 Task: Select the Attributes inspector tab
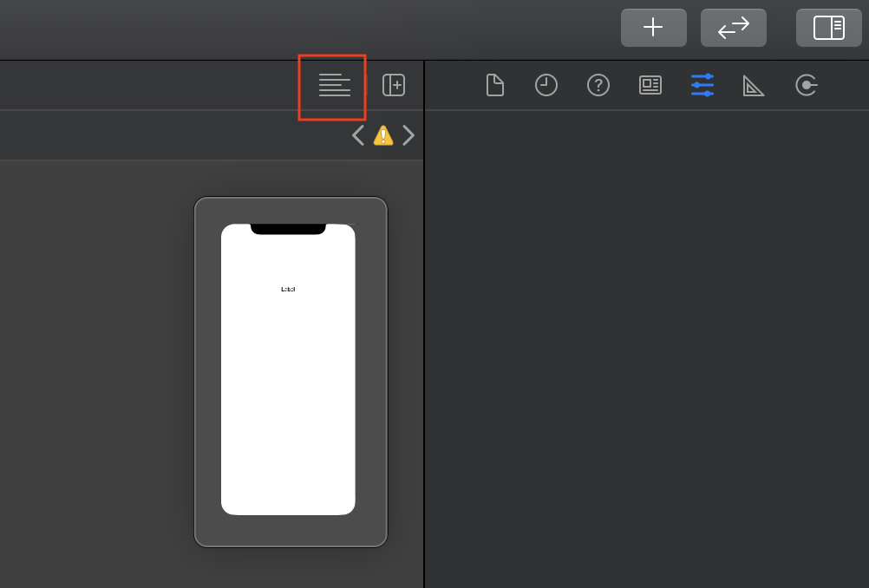point(702,85)
